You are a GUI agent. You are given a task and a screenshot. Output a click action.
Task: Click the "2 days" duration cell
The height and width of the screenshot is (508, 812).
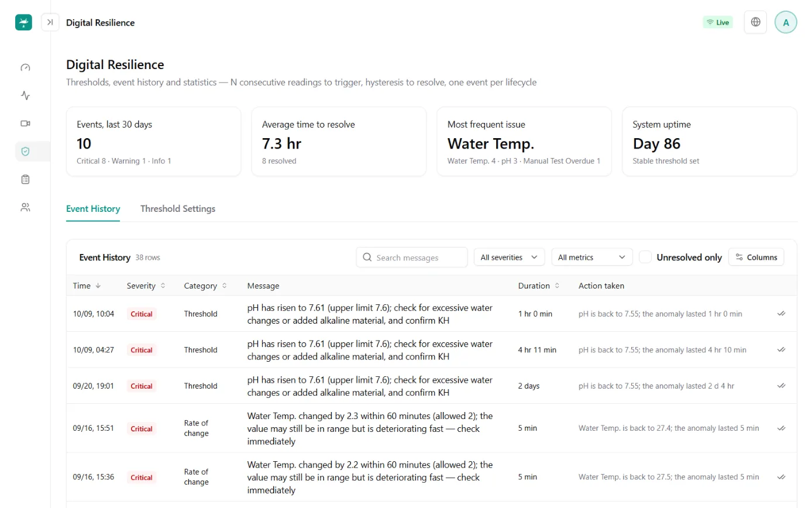point(529,386)
